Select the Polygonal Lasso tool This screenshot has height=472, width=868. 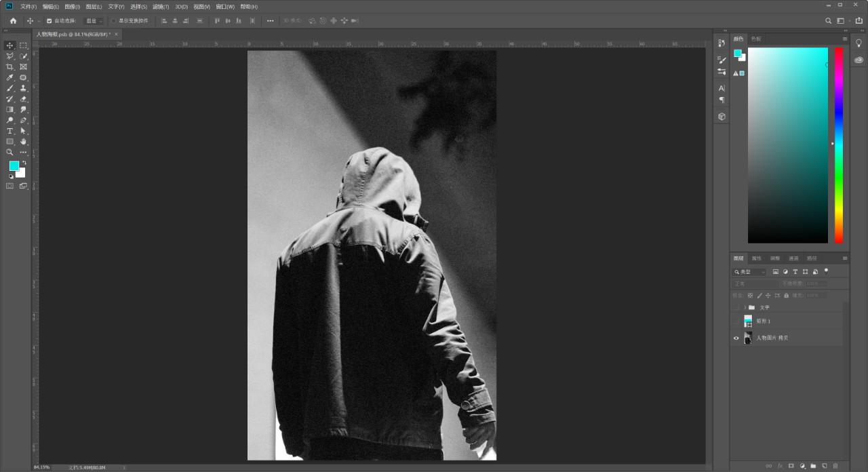tap(9, 56)
